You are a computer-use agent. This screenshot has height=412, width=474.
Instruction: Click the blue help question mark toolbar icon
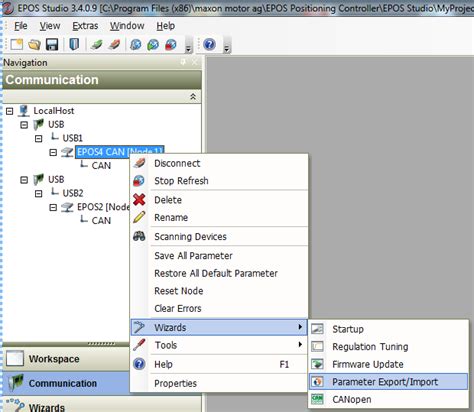pos(209,44)
